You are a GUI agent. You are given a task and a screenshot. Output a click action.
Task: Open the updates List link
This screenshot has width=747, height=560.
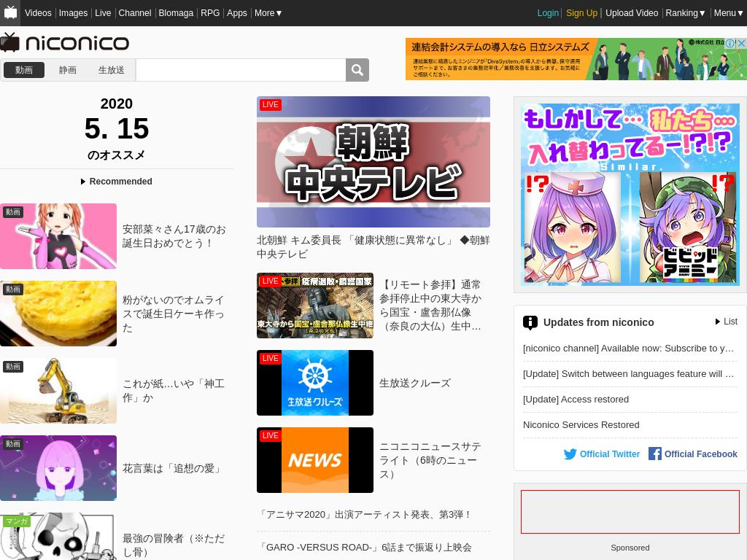click(x=727, y=322)
